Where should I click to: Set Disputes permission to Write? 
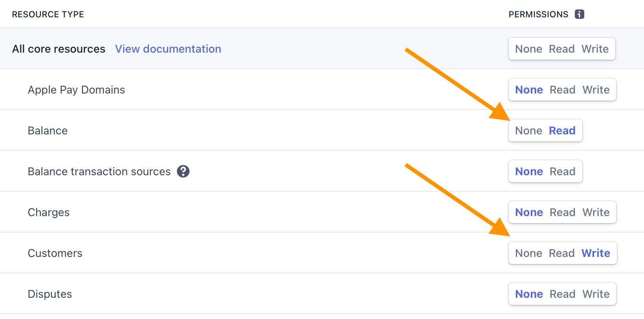pyautogui.click(x=596, y=294)
